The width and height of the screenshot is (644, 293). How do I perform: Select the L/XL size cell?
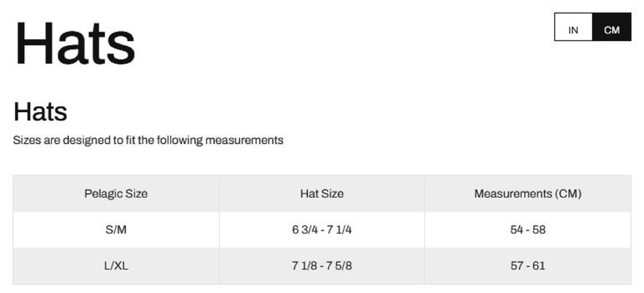coord(116,266)
